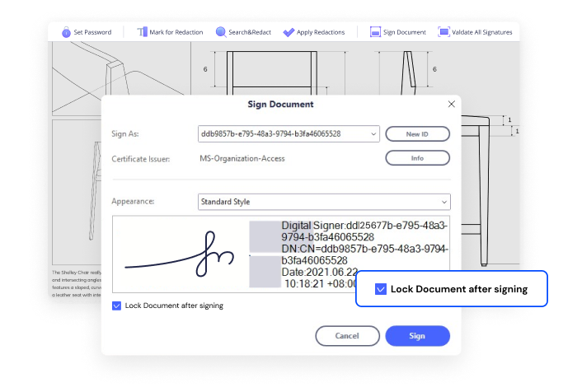Click the handwritten signature preview

[180, 254]
